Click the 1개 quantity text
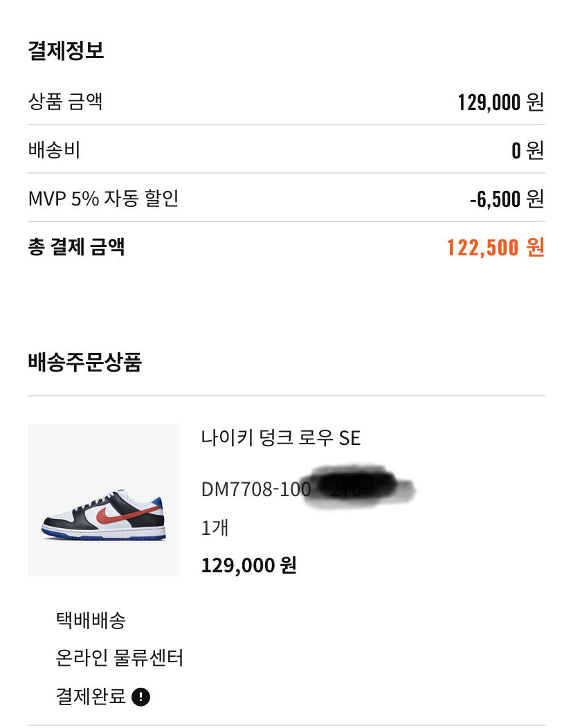The width and height of the screenshot is (573, 728). point(215,528)
